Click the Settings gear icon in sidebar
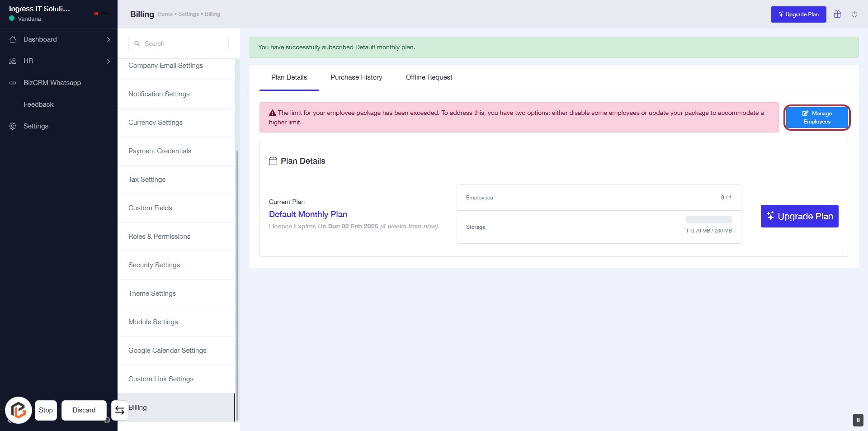The height and width of the screenshot is (431, 868). tap(13, 126)
